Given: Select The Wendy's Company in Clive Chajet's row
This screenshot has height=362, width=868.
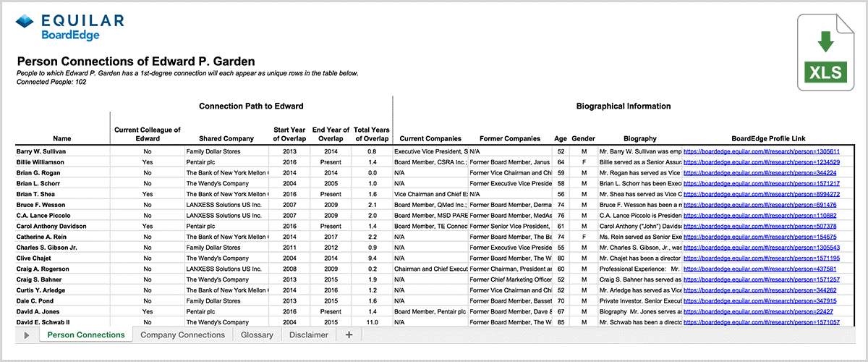Looking at the screenshot, I should 226,258.
